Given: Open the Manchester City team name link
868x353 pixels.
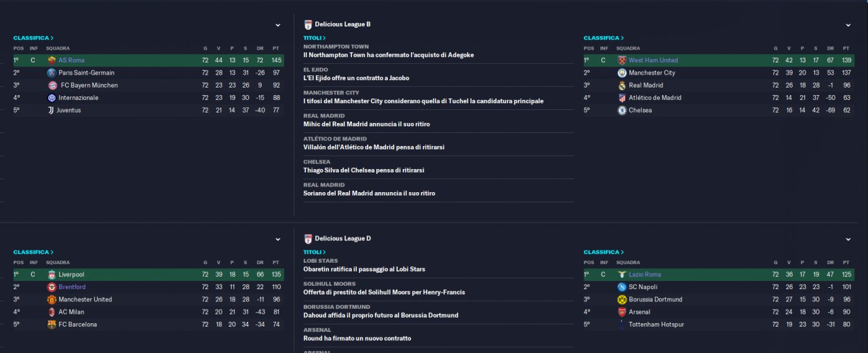Looking at the screenshot, I should click(652, 73).
